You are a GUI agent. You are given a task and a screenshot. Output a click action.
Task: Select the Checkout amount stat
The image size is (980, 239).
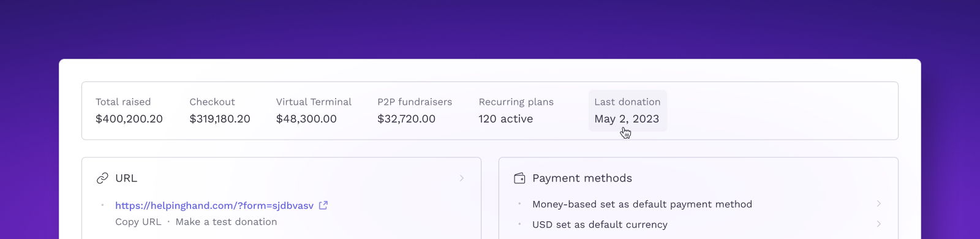pyautogui.click(x=220, y=110)
